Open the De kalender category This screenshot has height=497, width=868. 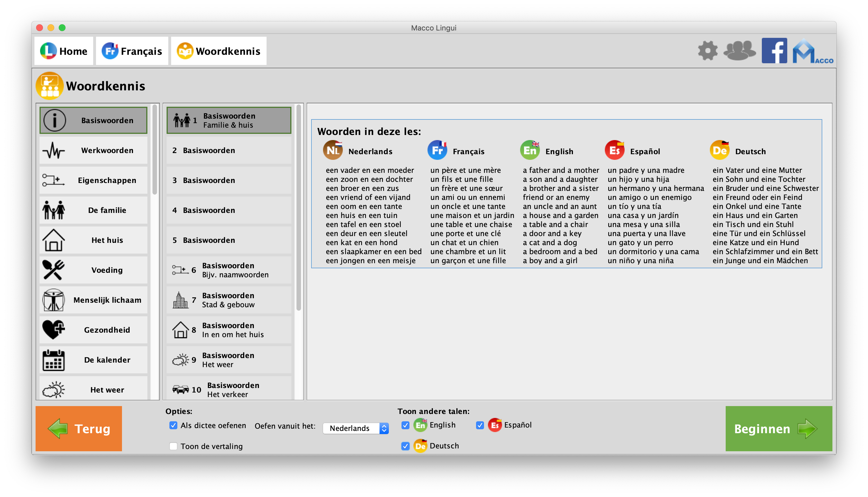pyautogui.click(x=93, y=360)
